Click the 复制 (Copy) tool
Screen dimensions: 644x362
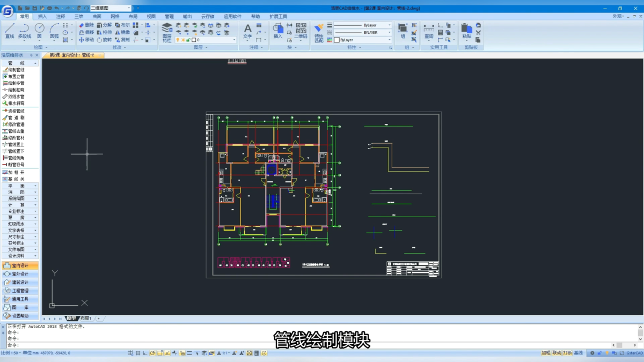click(122, 40)
